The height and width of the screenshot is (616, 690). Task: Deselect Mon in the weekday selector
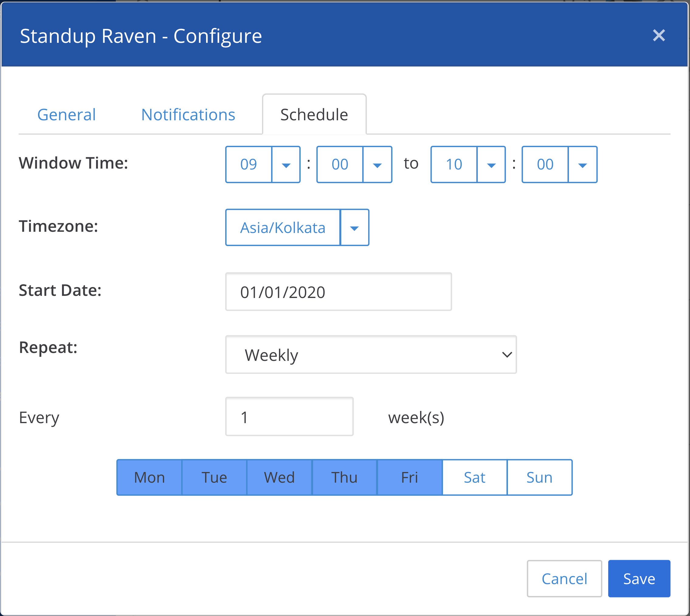pyautogui.click(x=149, y=477)
